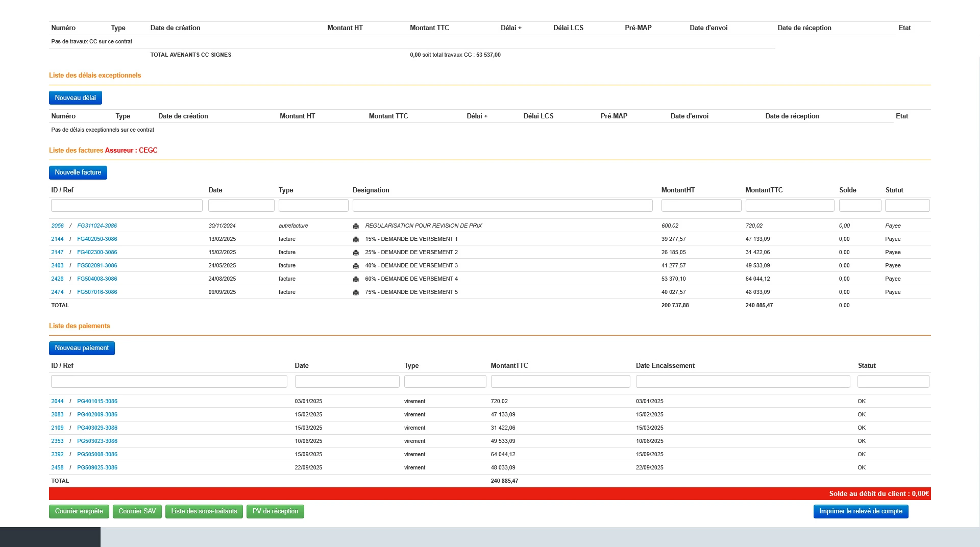Click Imprimer le relevé de compte
This screenshot has width=980, height=547.
pyautogui.click(x=861, y=511)
